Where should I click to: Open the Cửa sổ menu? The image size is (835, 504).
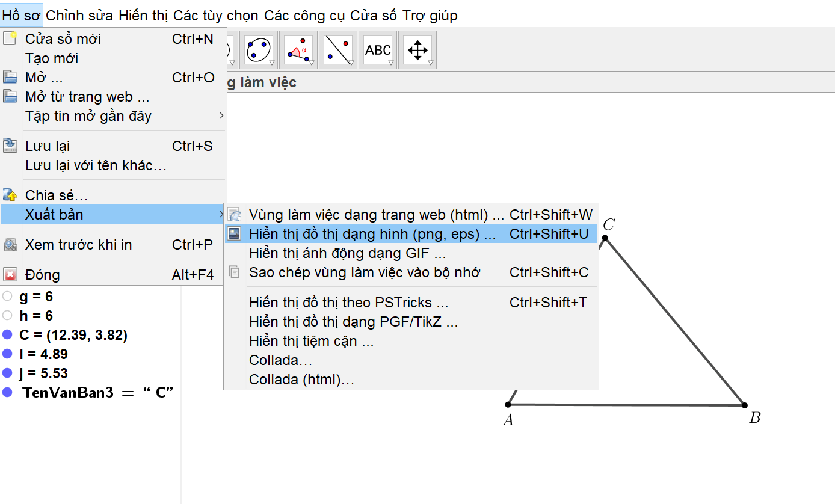[x=374, y=16]
